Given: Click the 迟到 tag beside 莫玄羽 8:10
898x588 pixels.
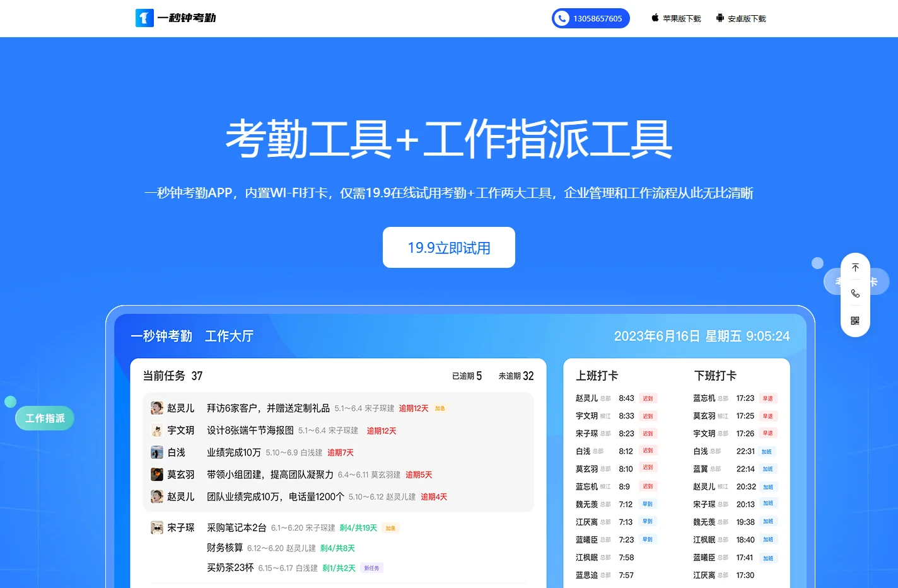Looking at the screenshot, I should click(x=648, y=468).
